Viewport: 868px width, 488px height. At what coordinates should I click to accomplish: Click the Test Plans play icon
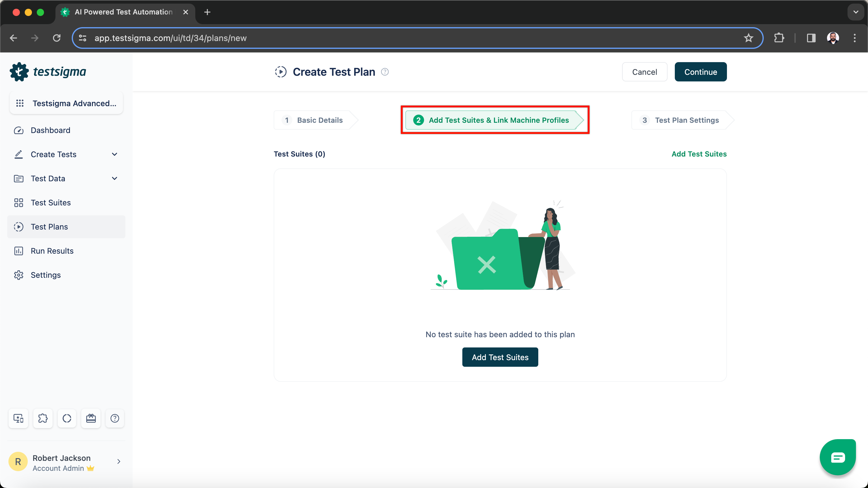18,227
